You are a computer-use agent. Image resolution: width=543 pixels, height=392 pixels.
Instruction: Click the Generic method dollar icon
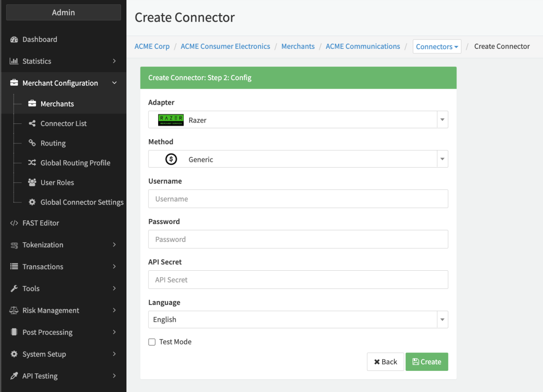tap(171, 160)
